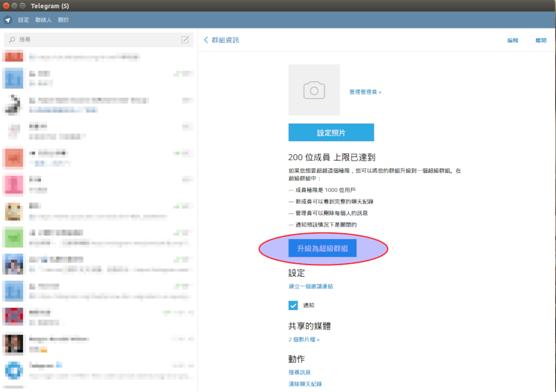556x392 pixels.
Task: Click 升級為超級群組 upgrade button
Action: pos(322,248)
